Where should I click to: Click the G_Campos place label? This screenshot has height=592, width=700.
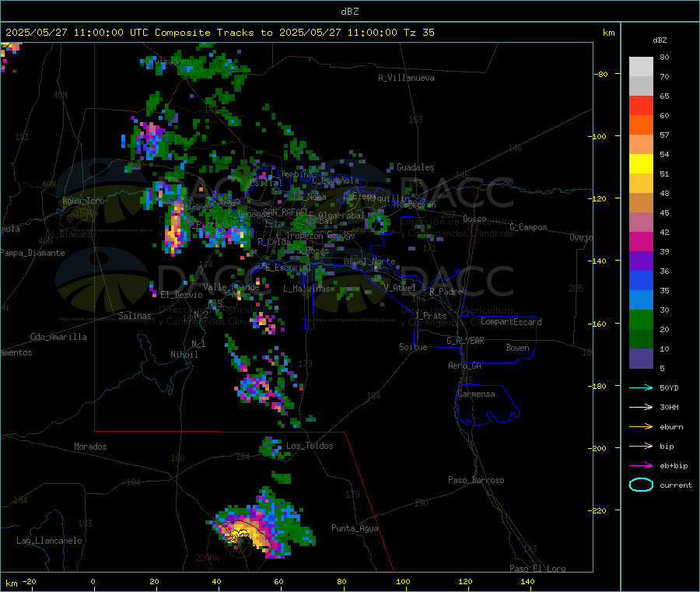(529, 227)
